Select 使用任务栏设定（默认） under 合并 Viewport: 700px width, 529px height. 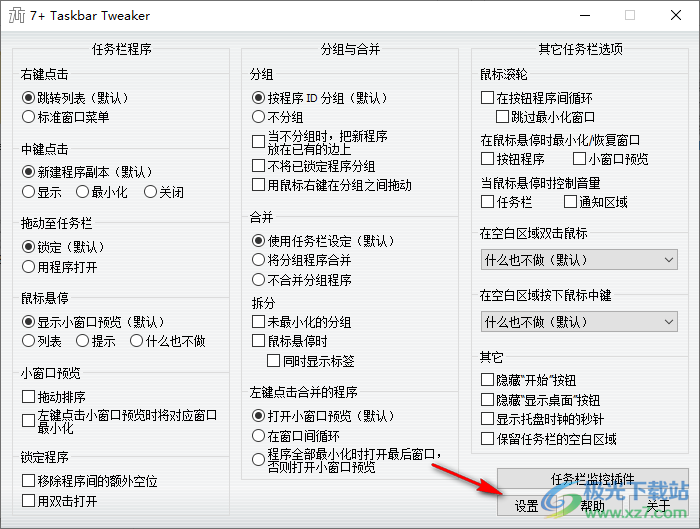[258, 241]
